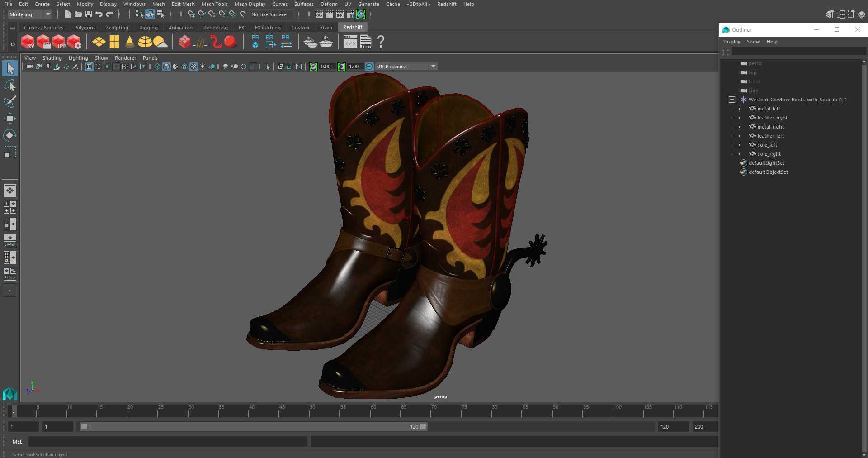The image size is (868, 458).
Task: Open viewport Shading menu
Action: tap(52, 58)
